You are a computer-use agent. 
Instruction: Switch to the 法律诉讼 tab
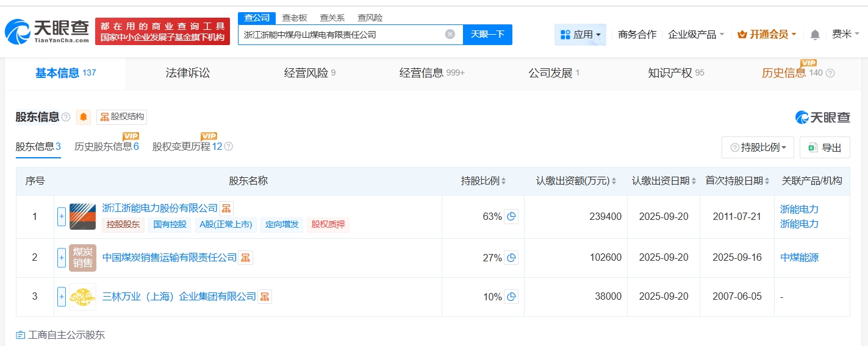click(x=188, y=73)
